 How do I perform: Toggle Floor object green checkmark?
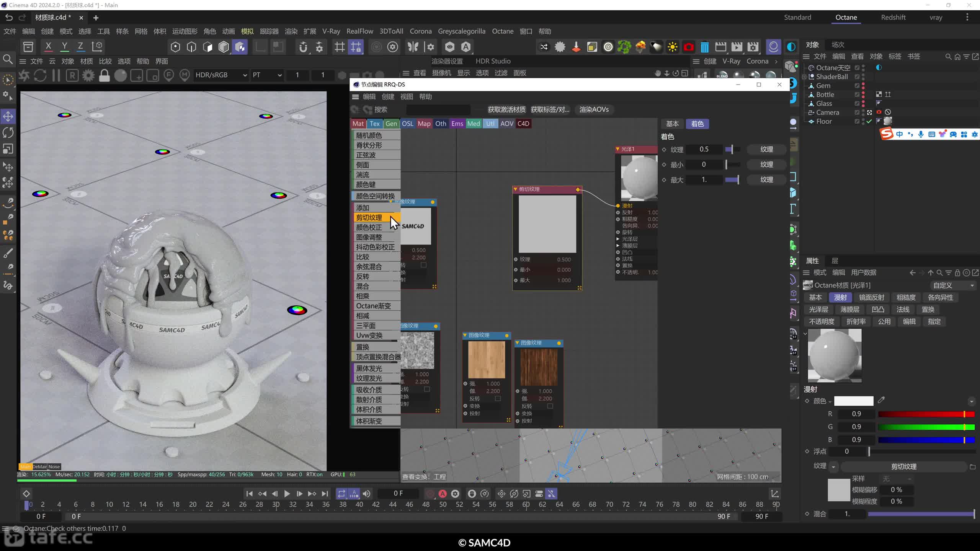pos(869,121)
